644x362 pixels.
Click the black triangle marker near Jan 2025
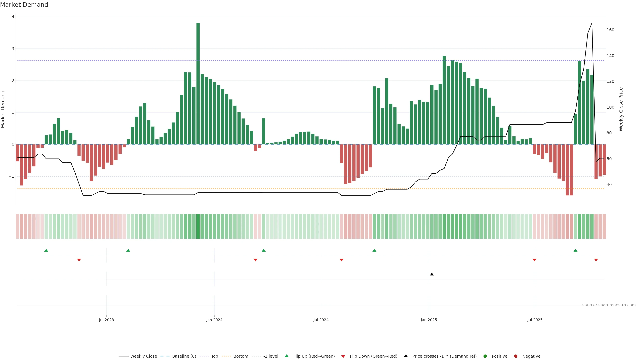[x=432, y=274]
